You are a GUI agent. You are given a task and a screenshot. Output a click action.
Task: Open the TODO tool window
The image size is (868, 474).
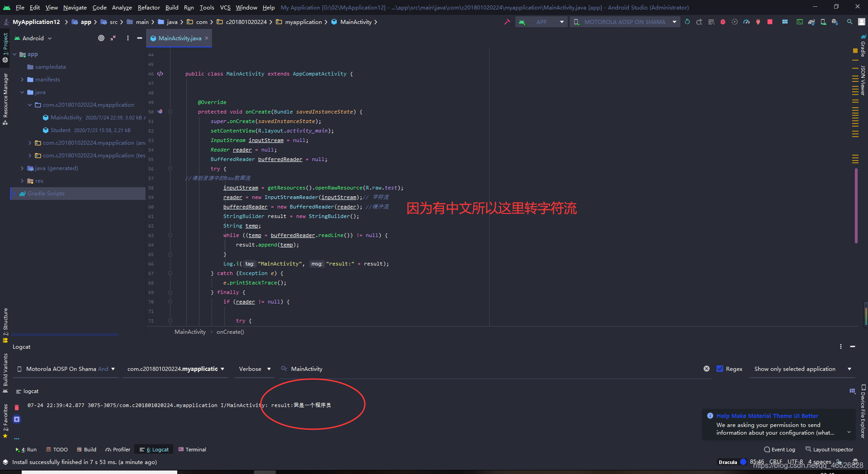(57, 449)
